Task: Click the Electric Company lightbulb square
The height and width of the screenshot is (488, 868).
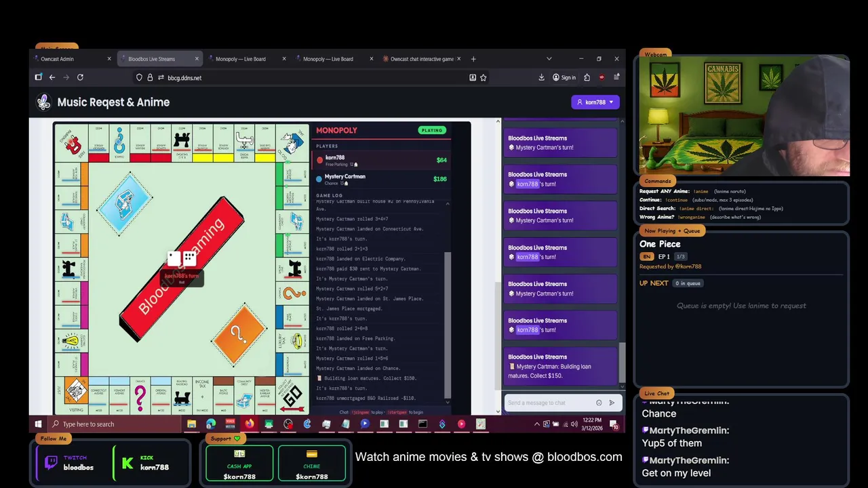Action: coord(72,341)
